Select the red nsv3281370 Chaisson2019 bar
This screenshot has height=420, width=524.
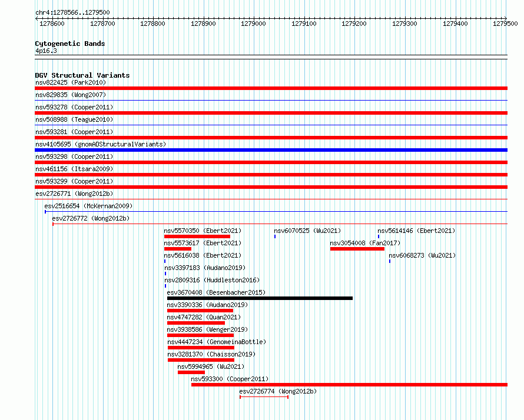coord(201,360)
